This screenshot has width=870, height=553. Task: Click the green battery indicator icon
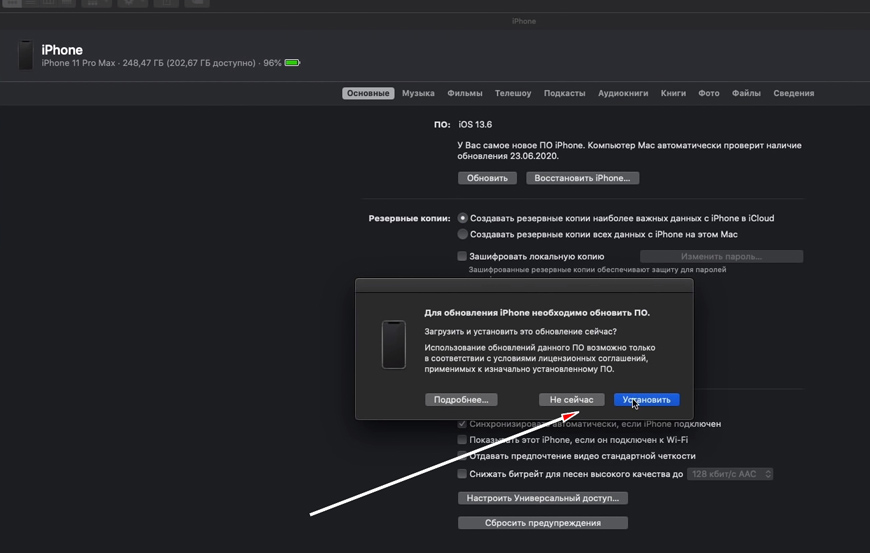pyautogui.click(x=292, y=63)
